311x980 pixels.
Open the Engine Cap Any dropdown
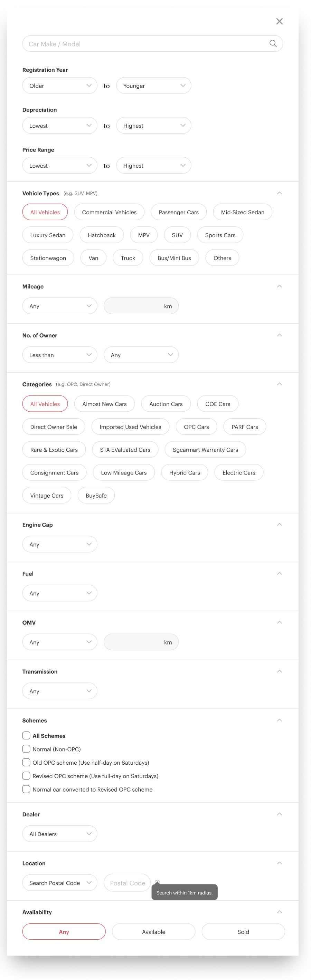(60, 544)
